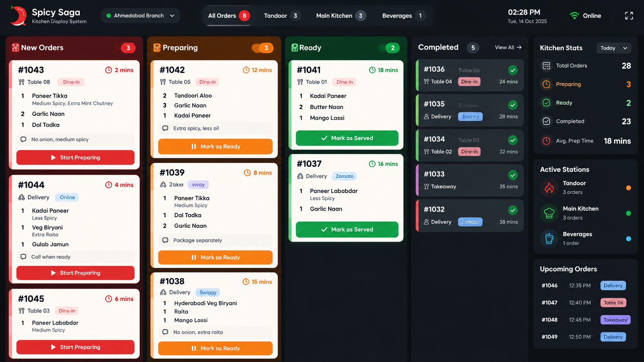The image size is (644, 362).
Task: Click the Online tag on order #1044
Action: [67, 197]
